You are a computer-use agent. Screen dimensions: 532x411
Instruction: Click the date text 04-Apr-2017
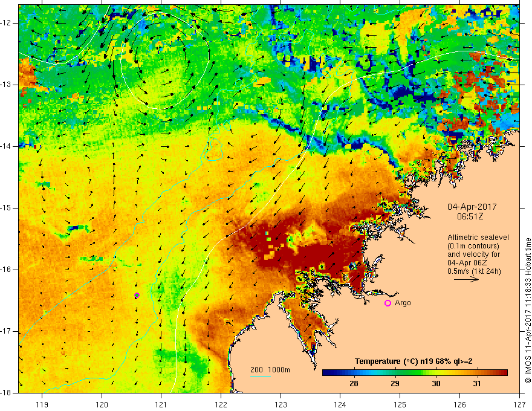point(472,207)
